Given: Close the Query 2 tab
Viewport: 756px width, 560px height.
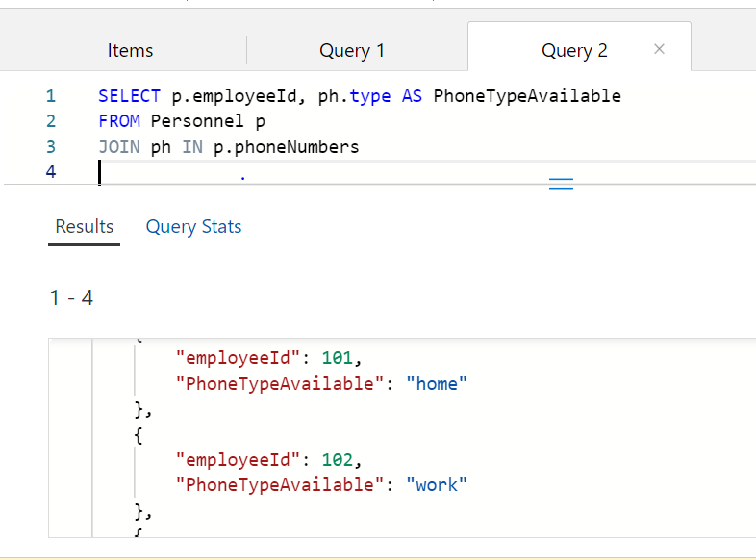Looking at the screenshot, I should point(659,49).
